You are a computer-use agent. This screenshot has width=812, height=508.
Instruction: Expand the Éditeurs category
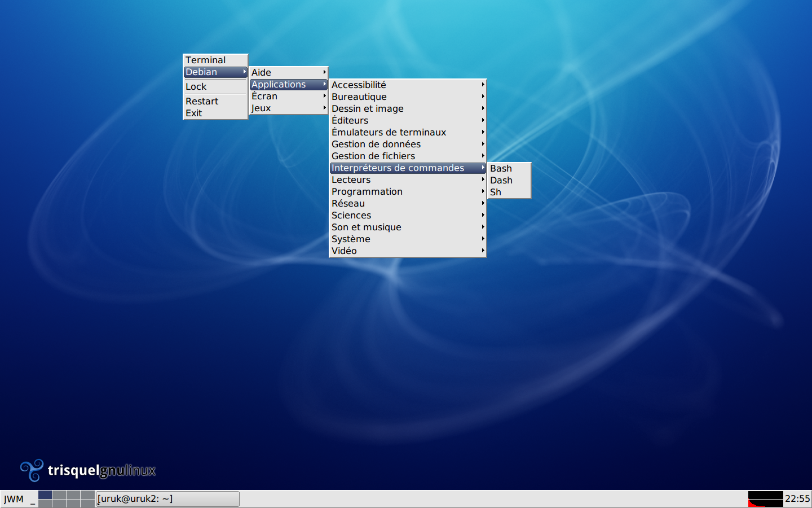point(408,120)
